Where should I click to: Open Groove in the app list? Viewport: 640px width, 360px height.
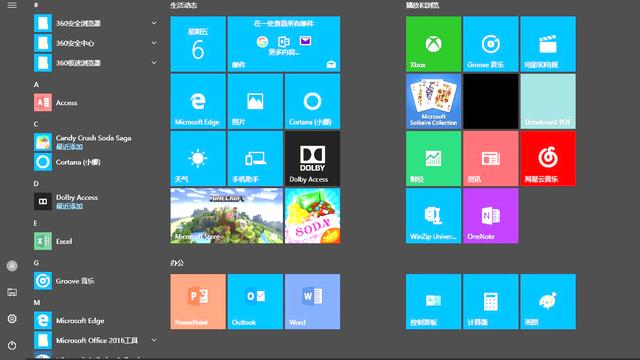tap(96, 281)
